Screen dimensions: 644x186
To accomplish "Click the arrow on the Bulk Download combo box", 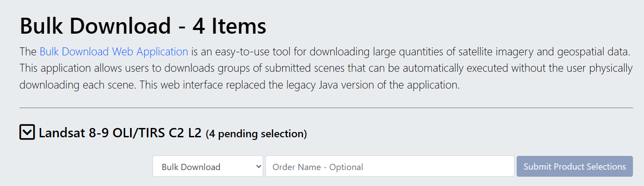I will [x=258, y=167].
